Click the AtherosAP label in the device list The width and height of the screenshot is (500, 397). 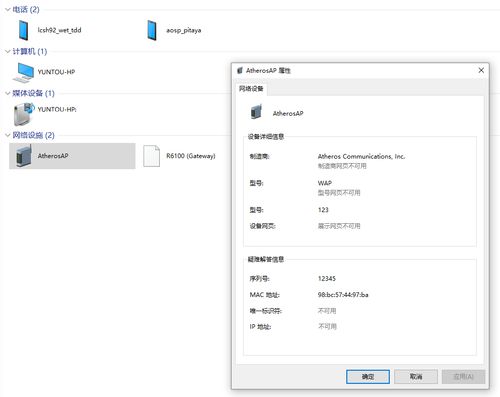click(x=53, y=156)
